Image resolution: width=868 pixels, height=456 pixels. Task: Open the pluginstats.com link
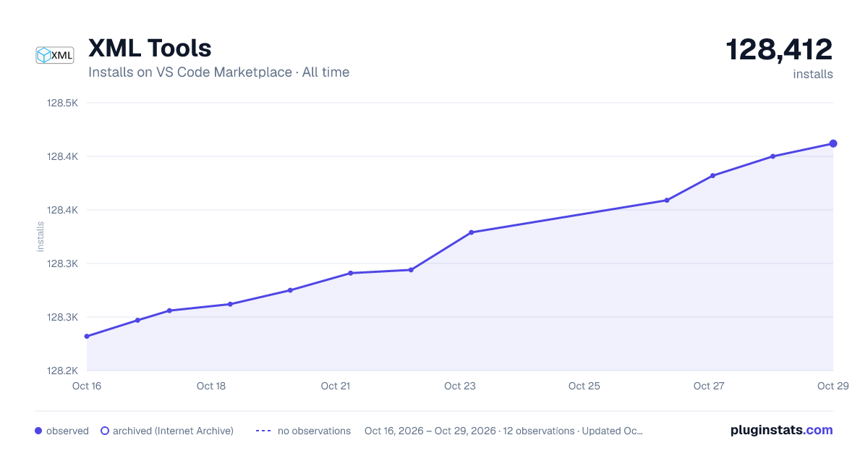tap(781, 430)
